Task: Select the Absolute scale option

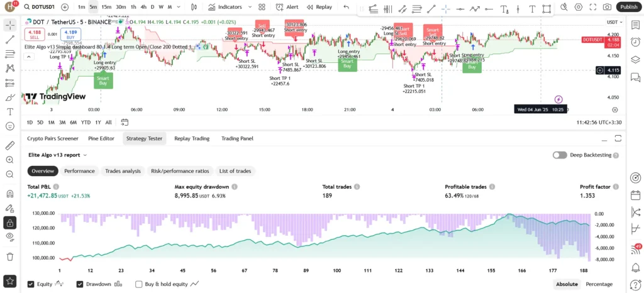Action: (x=567, y=284)
